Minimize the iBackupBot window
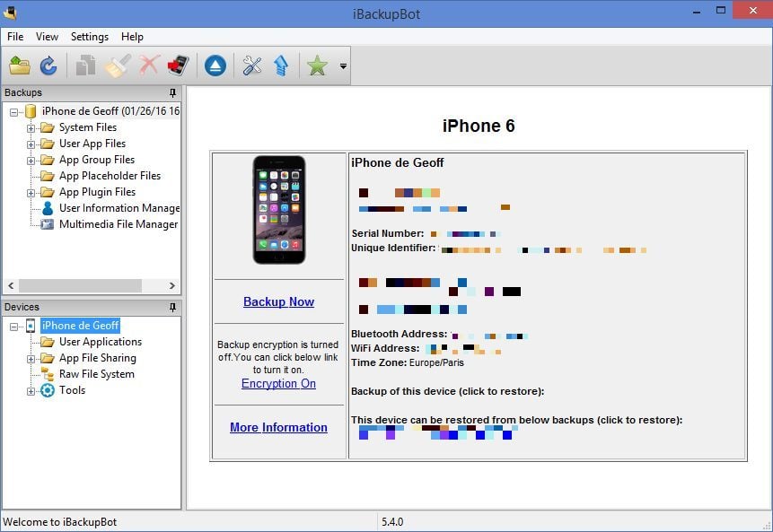 pos(697,12)
